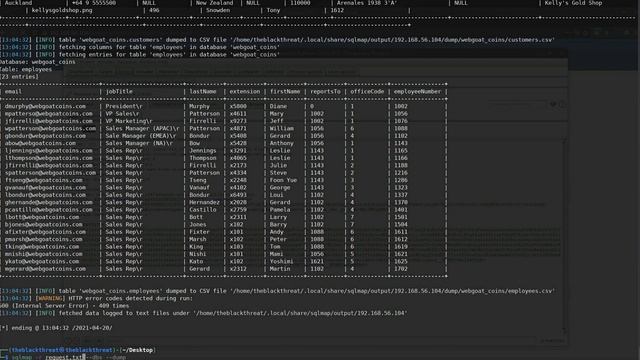Click the 'employeeNumber' column header
This screenshot has width=640, height=360.
coord(417,91)
